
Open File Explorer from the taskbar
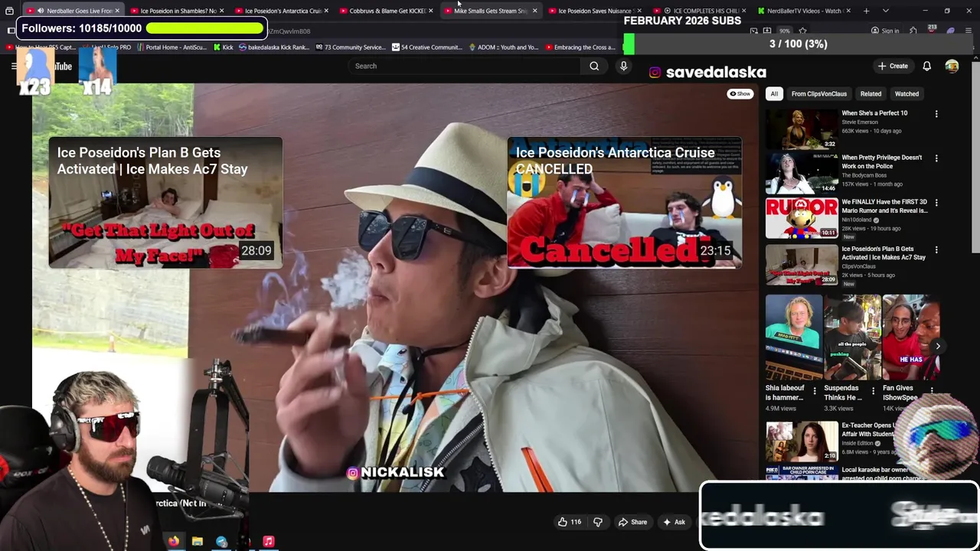point(198,541)
